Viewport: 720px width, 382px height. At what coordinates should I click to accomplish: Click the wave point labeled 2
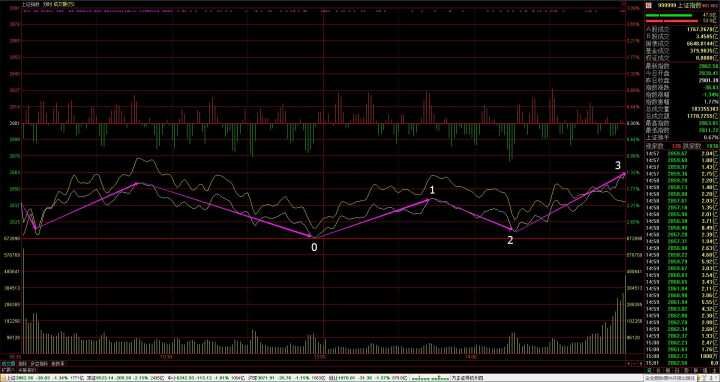[511, 229]
